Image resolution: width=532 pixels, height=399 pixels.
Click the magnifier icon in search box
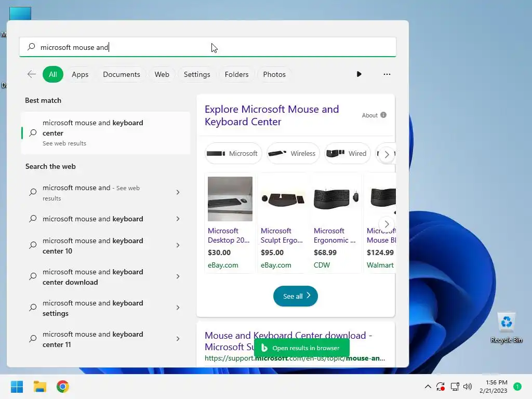[x=31, y=47]
